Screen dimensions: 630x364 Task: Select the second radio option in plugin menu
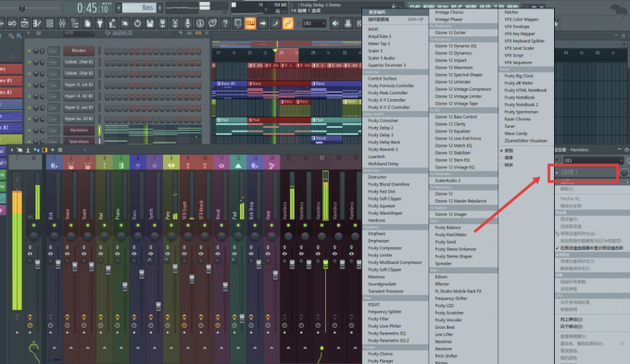501,157
